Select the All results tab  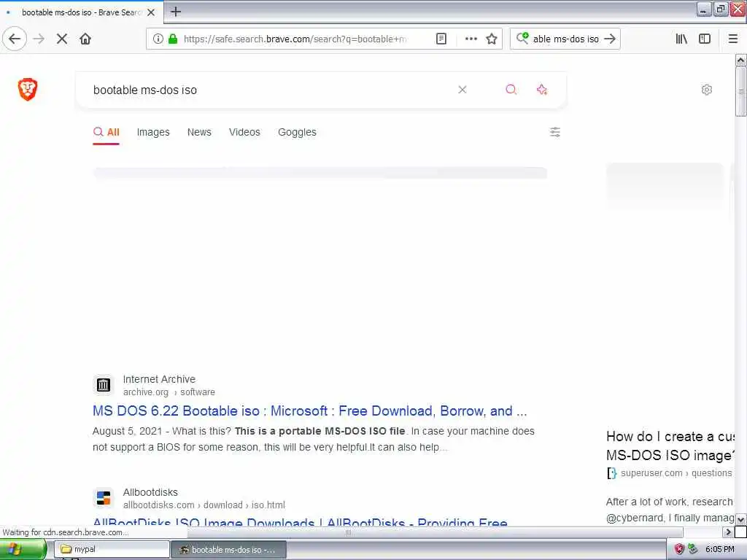pyautogui.click(x=107, y=133)
